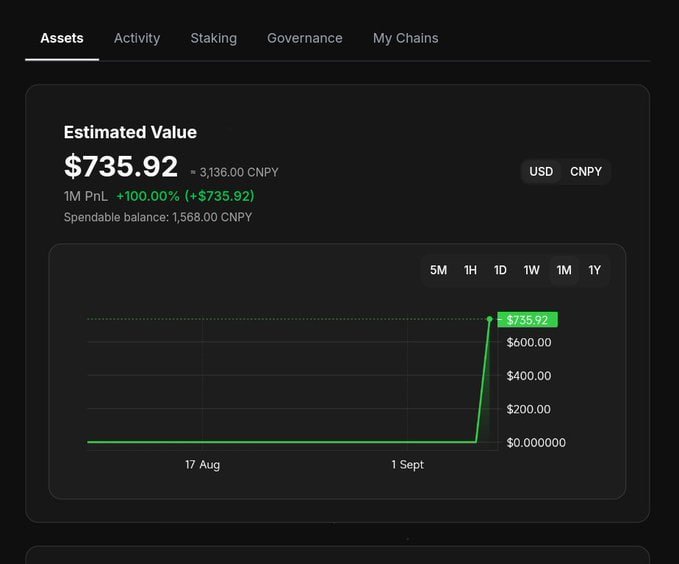Set chart range to 1D
The height and width of the screenshot is (564, 679).
coord(500,270)
